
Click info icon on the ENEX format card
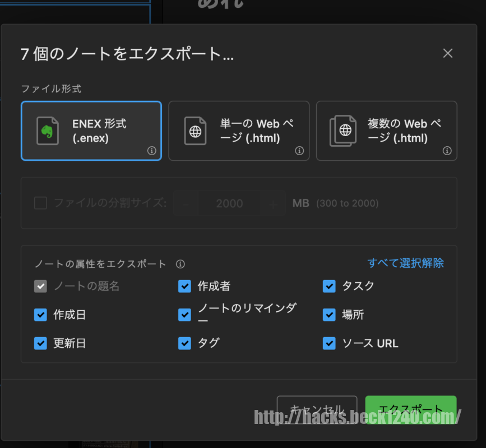coord(151,151)
